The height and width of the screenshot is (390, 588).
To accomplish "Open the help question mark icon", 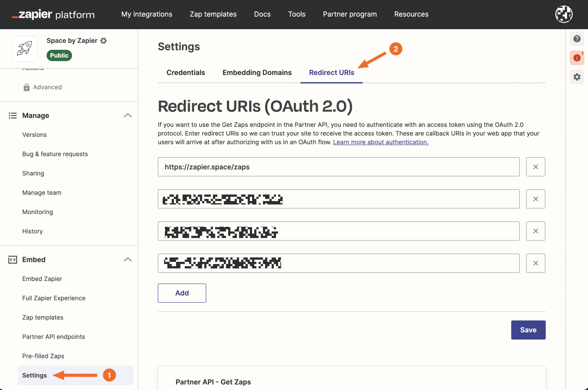I will (x=577, y=39).
